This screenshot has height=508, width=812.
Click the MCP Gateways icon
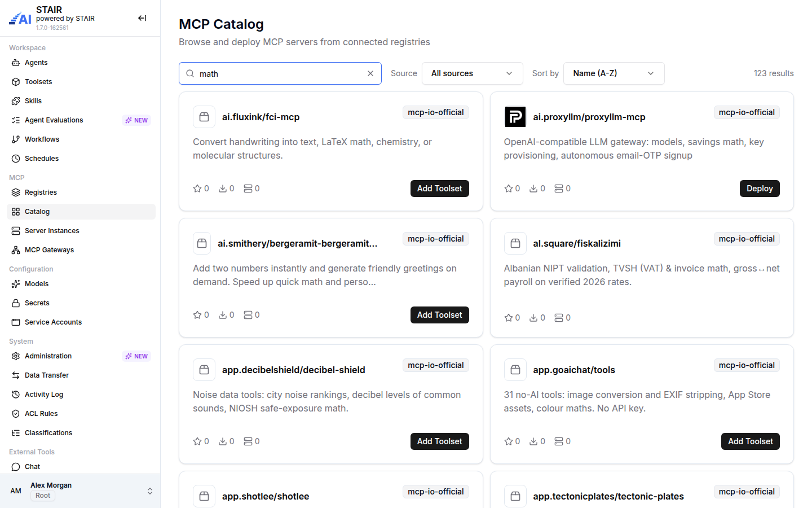click(x=16, y=250)
